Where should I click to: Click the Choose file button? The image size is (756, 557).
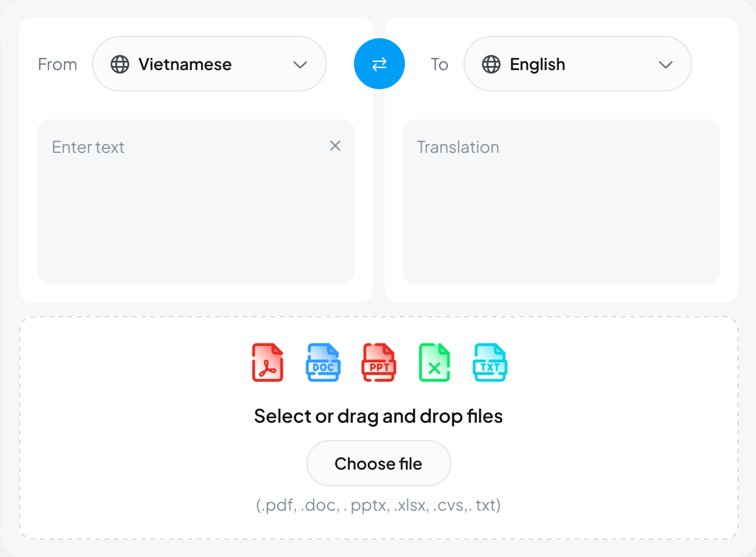378,463
